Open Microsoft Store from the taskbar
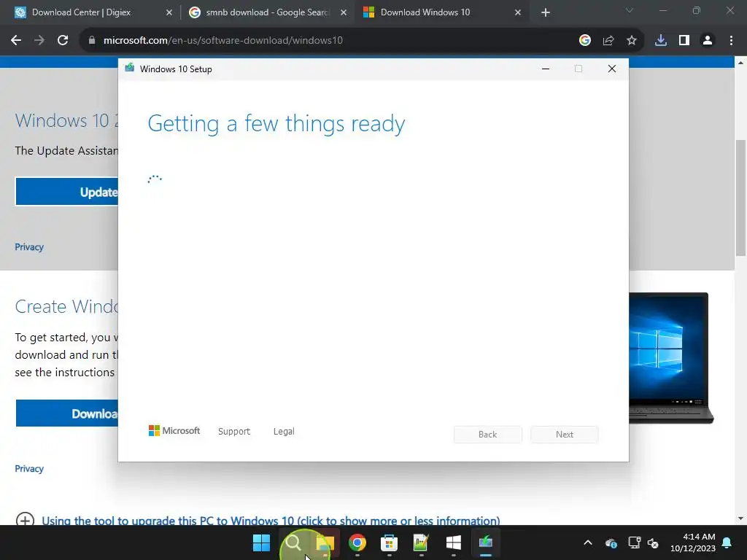 point(390,542)
